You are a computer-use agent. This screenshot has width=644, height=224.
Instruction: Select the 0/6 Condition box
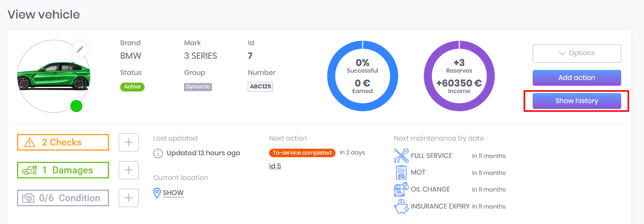[x=63, y=198]
